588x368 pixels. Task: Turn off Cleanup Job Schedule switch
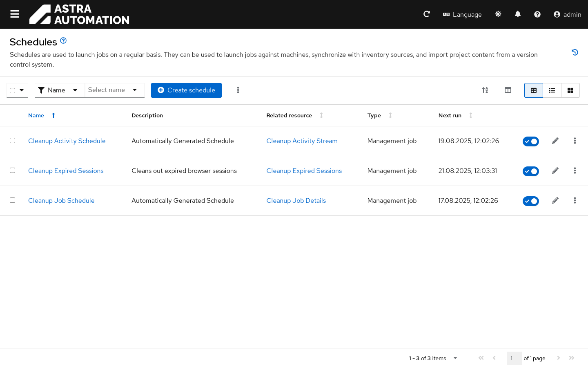pos(531,201)
